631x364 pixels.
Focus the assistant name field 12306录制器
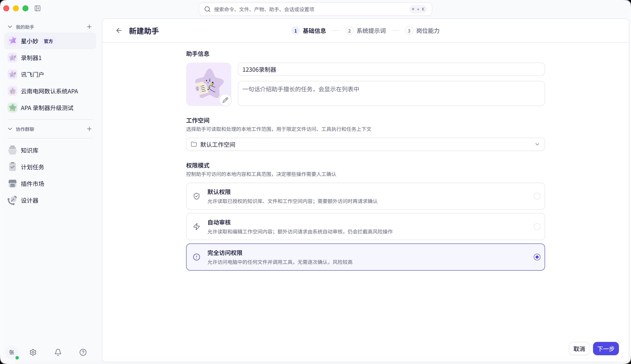point(391,69)
